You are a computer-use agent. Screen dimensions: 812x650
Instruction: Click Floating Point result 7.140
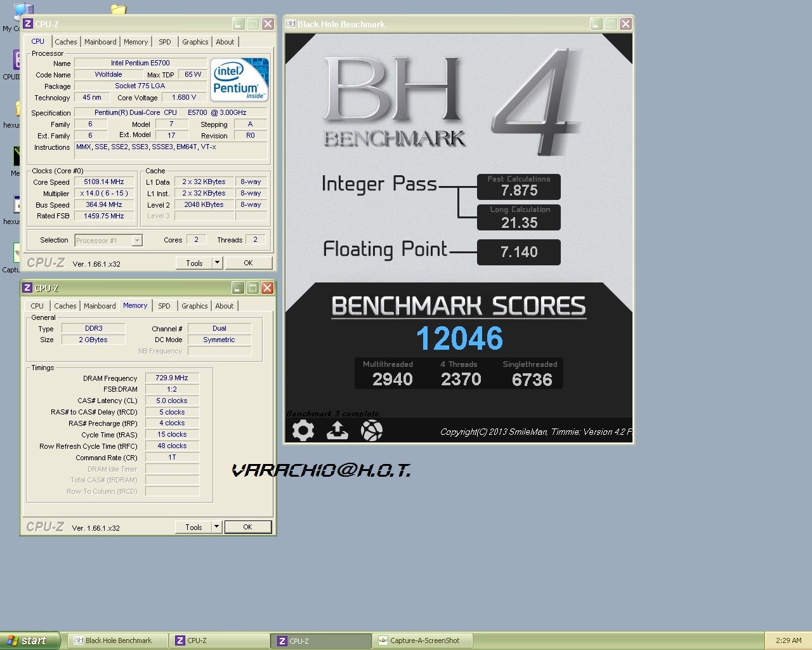[519, 252]
